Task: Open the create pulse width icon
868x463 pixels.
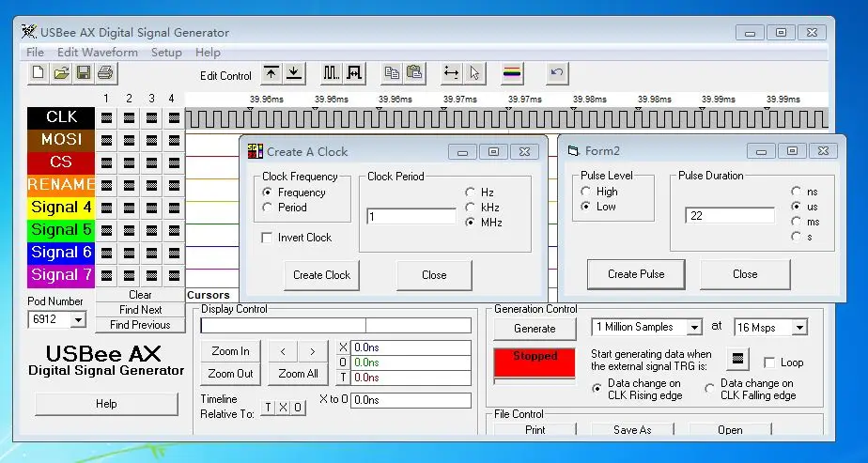Action: coord(354,73)
